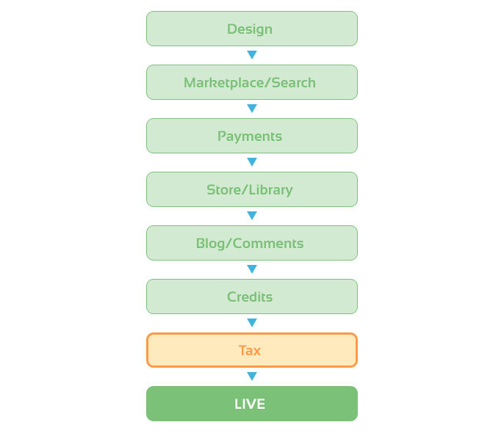This screenshot has height=433, width=504.
Task: Click the arrow between Credits and Tax
Action: 252,323
